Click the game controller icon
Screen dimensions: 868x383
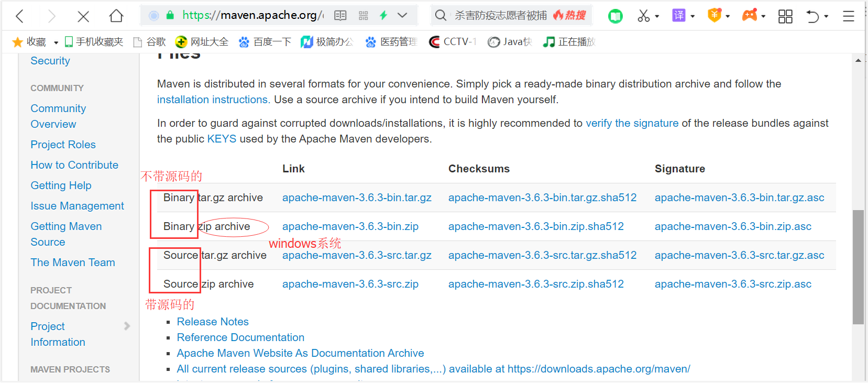click(x=750, y=15)
